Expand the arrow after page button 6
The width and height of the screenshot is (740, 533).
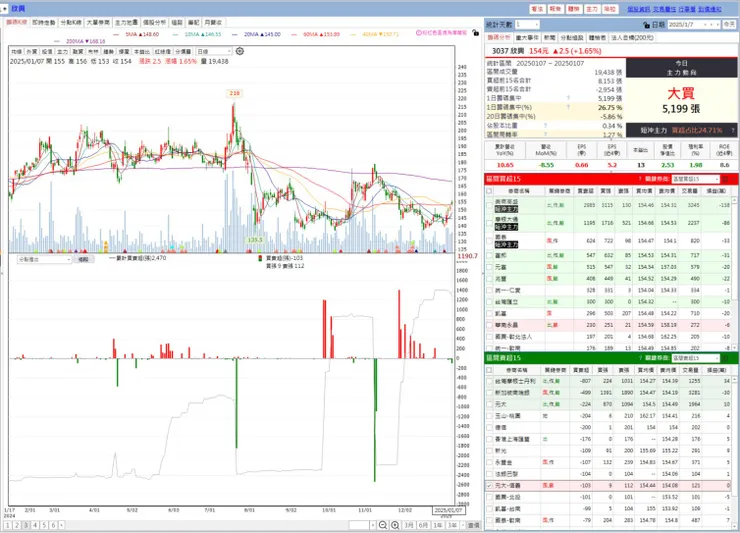coord(61,525)
